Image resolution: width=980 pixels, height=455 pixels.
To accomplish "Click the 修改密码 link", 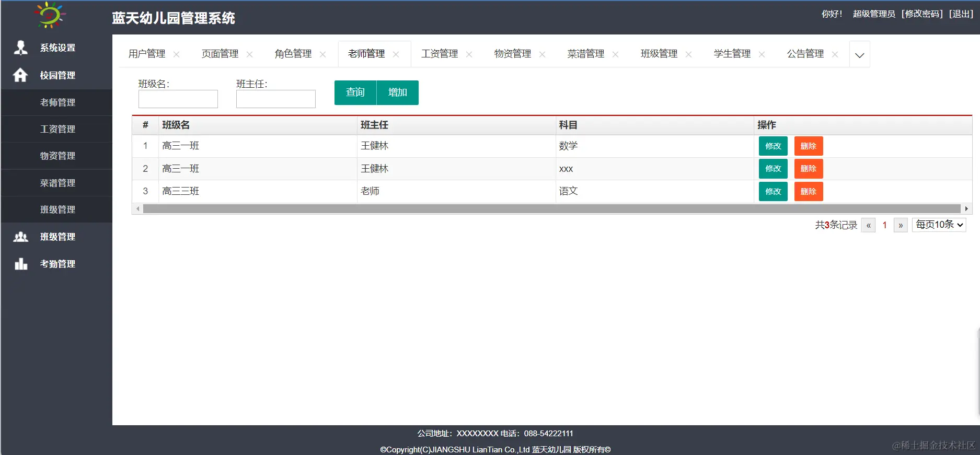I will pyautogui.click(x=922, y=14).
